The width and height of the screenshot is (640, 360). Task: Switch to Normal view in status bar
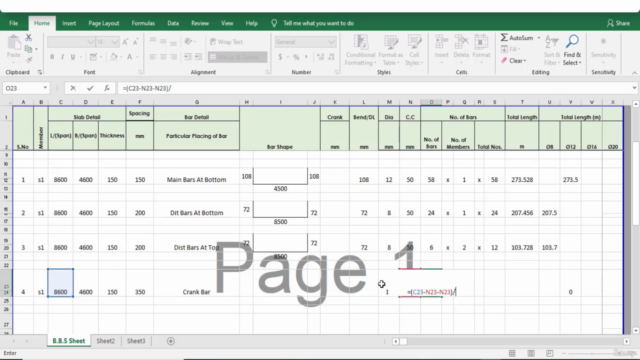[x=512, y=353]
